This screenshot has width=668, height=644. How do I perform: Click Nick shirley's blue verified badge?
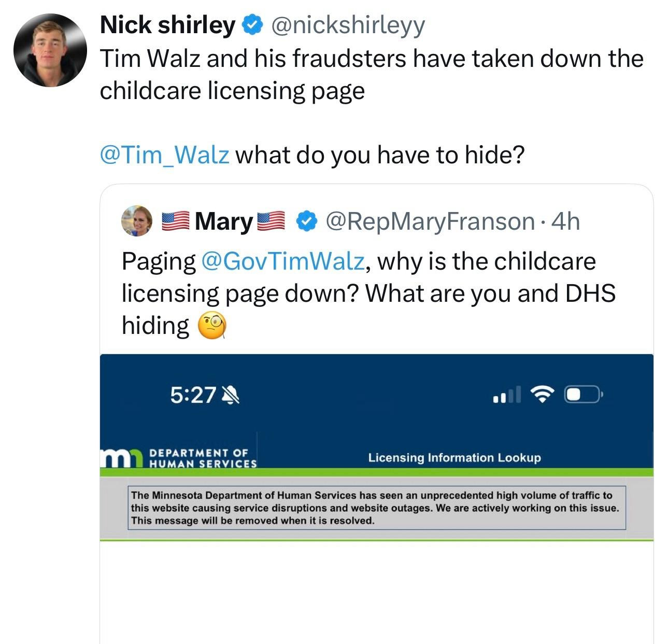pos(252,25)
